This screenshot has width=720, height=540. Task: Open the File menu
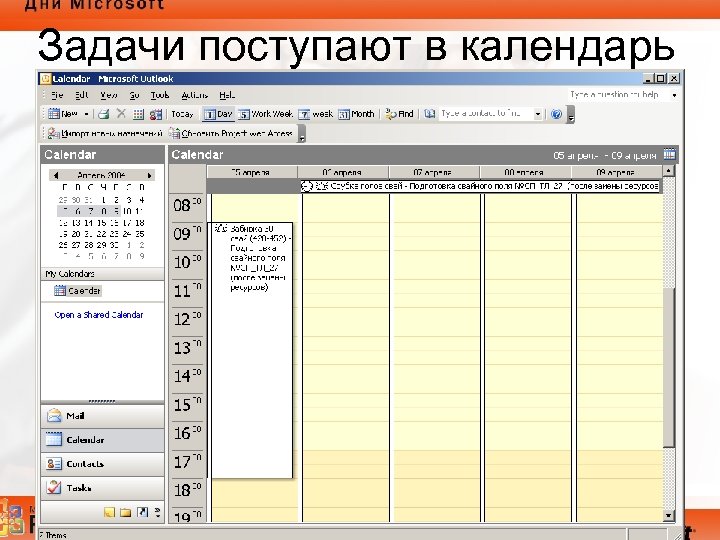click(x=57, y=95)
